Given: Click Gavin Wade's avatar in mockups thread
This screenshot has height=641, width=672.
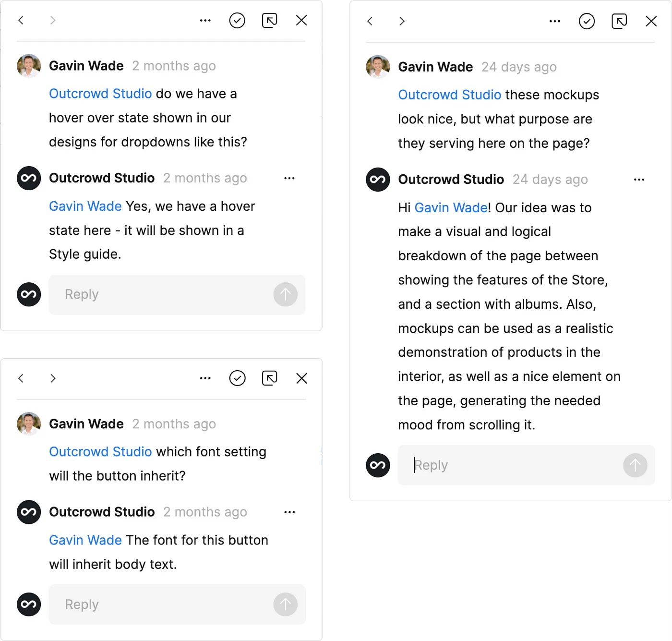Looking at the screenshot, I should [378, 67].
